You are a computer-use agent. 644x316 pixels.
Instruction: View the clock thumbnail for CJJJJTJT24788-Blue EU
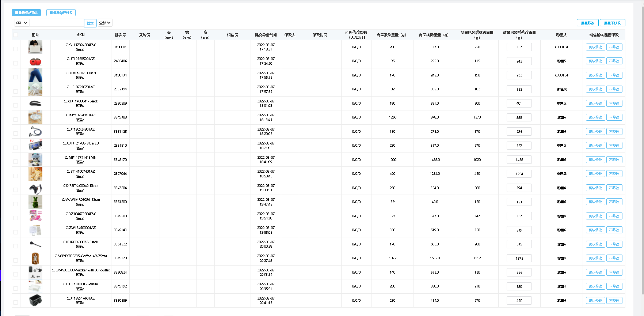35,146
